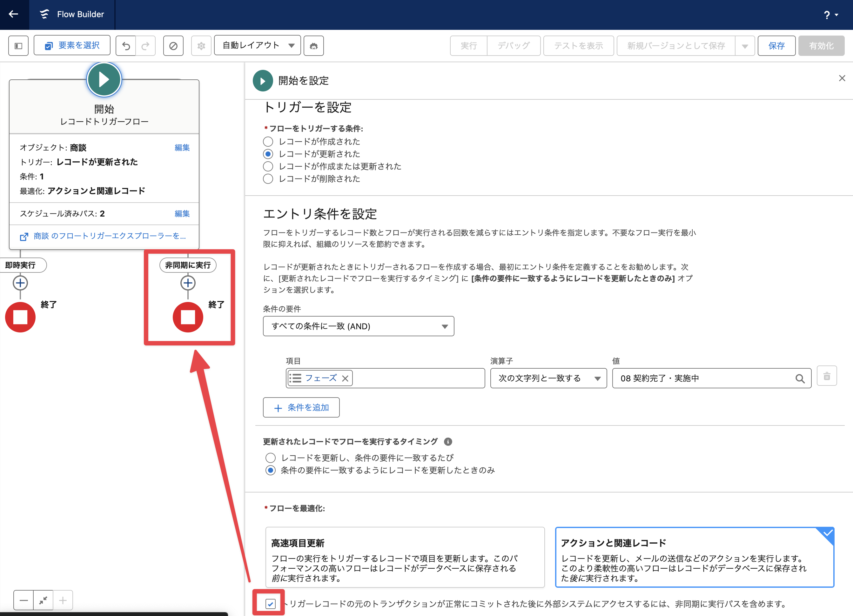The height and width of the screenshot is (616, 853).
Task: Choose the 高速項目更新 optimization tile
Action: 405,557
